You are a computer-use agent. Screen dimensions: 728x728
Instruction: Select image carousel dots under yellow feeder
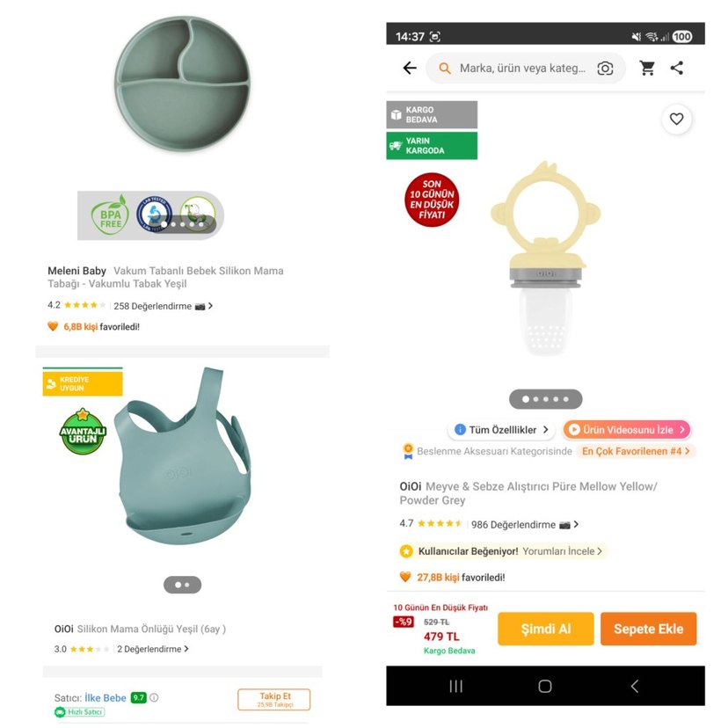545,399
